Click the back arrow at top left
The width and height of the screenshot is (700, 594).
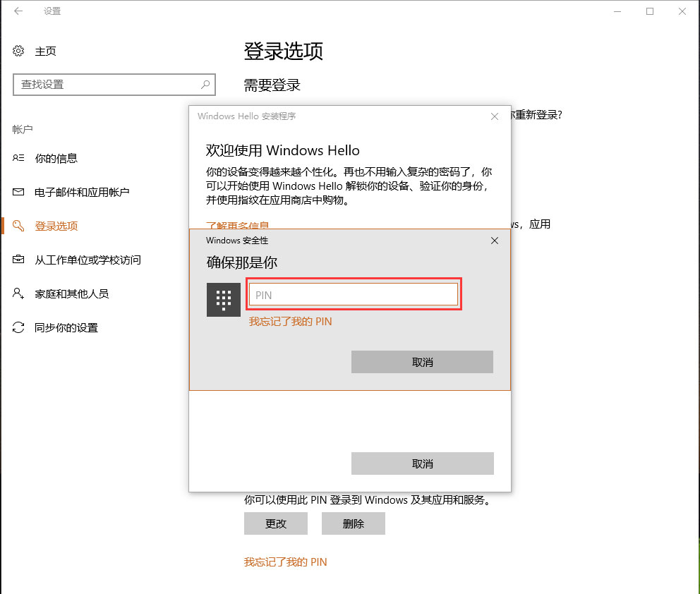(x=18, y=11)
